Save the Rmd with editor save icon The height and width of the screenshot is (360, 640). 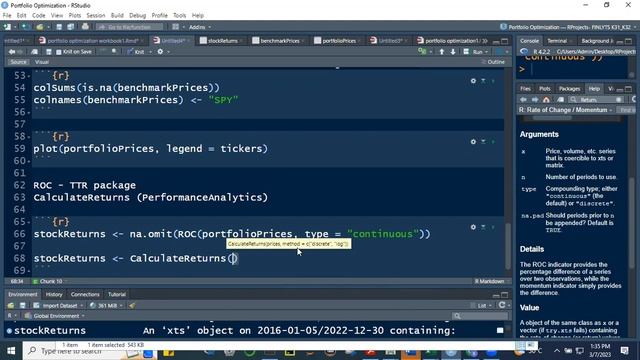point(49,52)
